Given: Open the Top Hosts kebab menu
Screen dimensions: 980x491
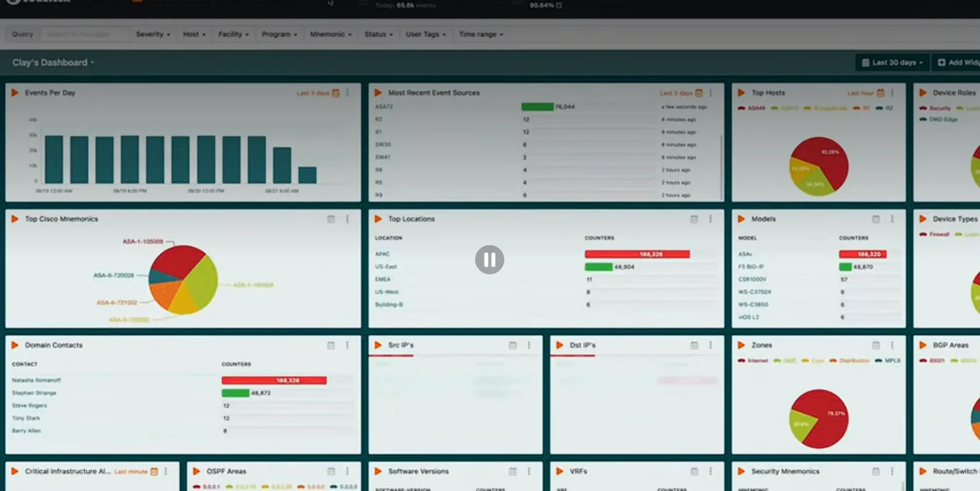Looking at the screenshot, I should (x=892, y=93).
